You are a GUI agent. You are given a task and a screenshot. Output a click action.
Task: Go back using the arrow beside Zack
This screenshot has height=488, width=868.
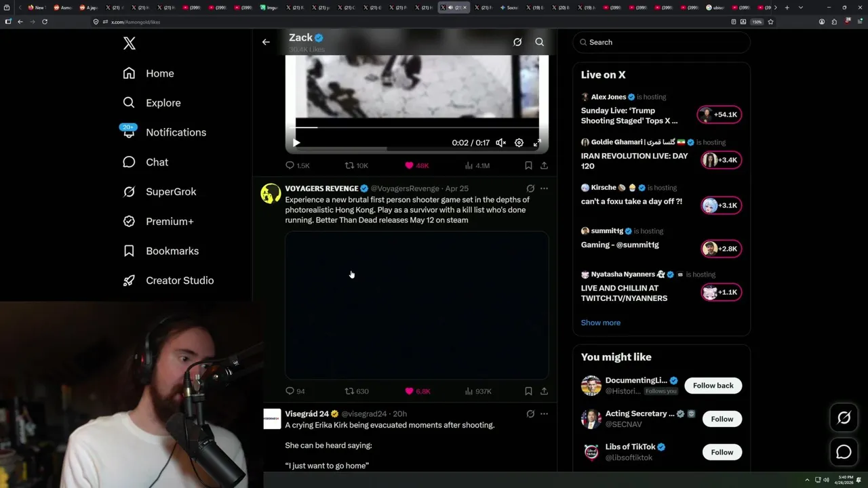[266, 42]
